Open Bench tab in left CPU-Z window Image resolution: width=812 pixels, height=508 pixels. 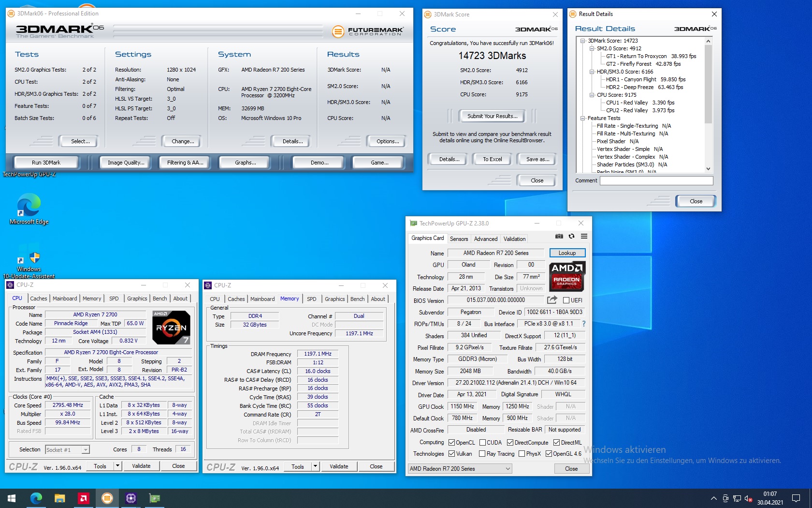coord(159,299)
